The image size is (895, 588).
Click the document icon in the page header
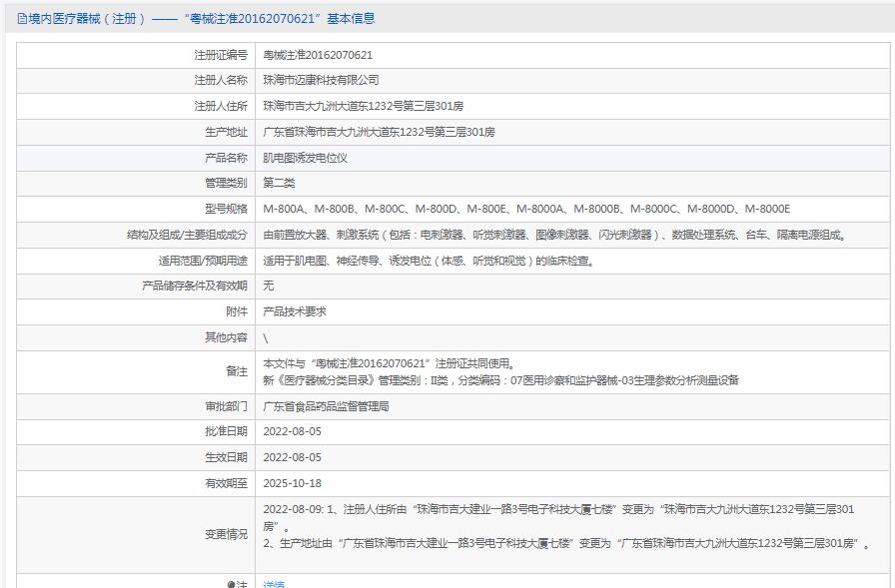pyautogui.click(x=22, y=18)
